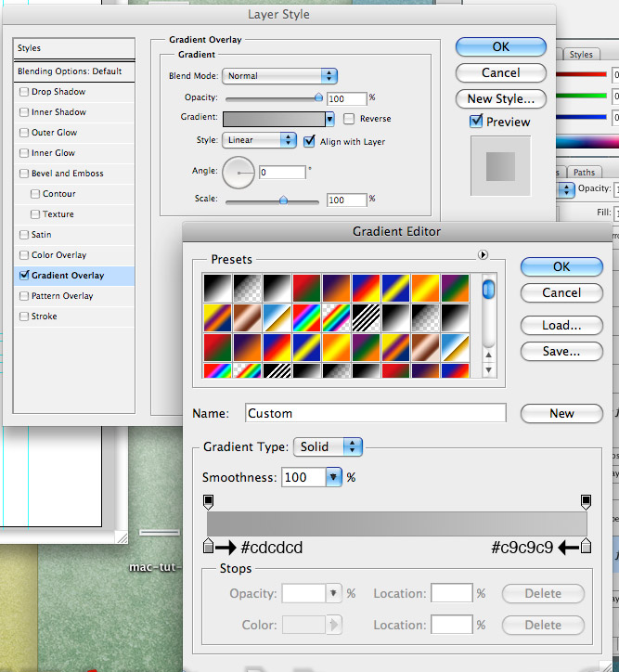
Task: Enable the Inner Glow effect
Action: [24, 153]
